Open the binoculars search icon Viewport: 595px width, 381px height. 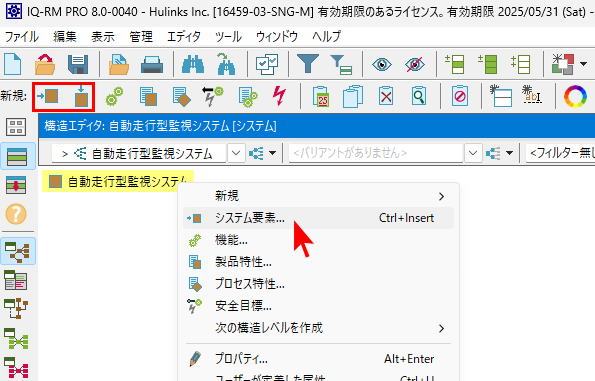(193, 64)
